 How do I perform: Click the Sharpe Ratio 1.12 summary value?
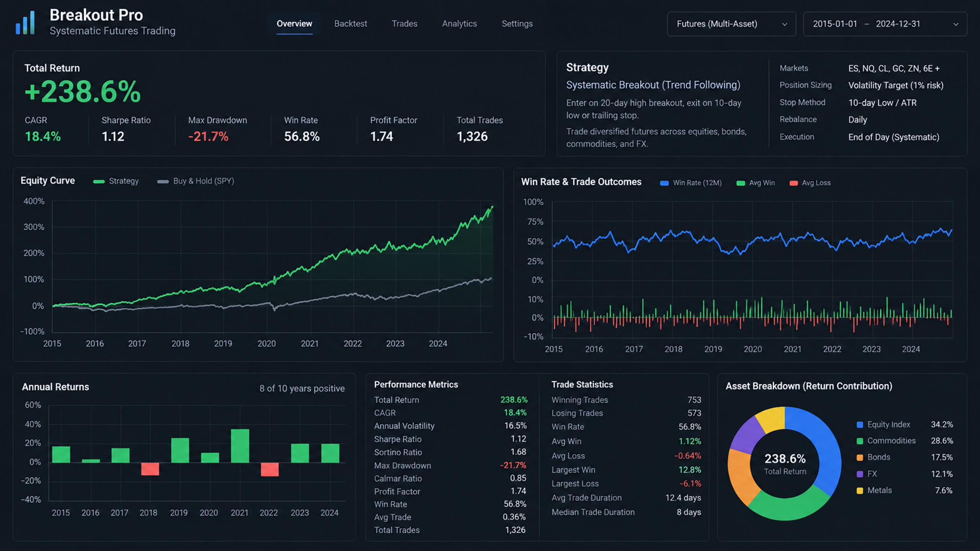113,137
